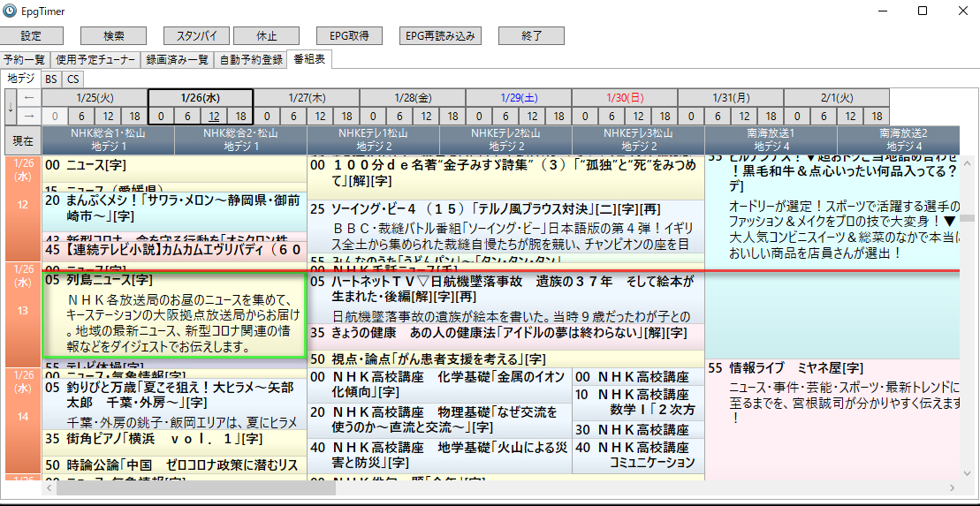The image size is (980, 506).
Task: Click the right arrow → date navigation button
Action: [29, 116]
